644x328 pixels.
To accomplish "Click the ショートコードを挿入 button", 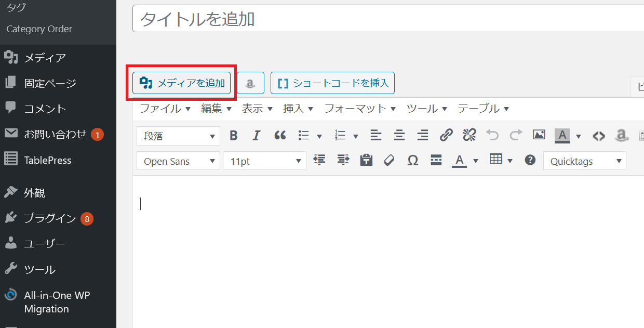I will pos(332,83).
